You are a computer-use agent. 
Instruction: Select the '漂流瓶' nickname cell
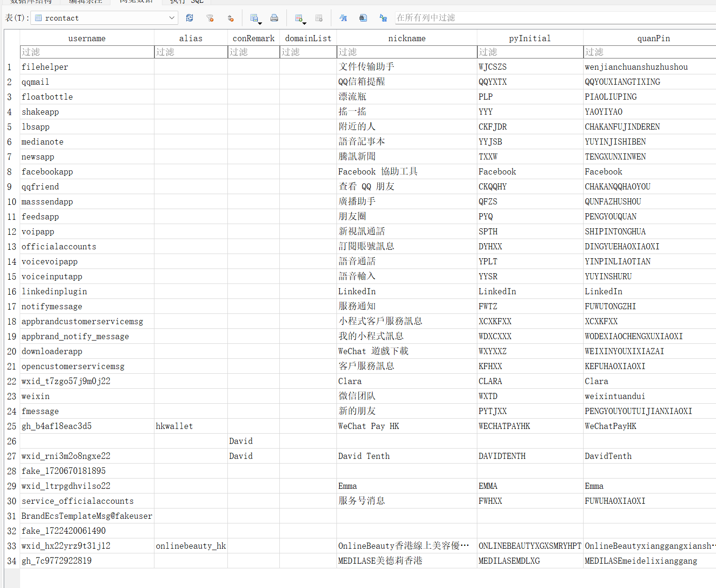pos(407,97)
